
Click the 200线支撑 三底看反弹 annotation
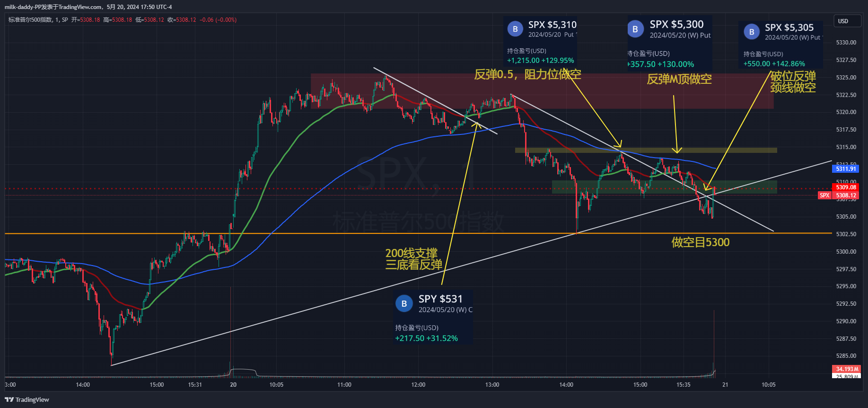point(413,259)
